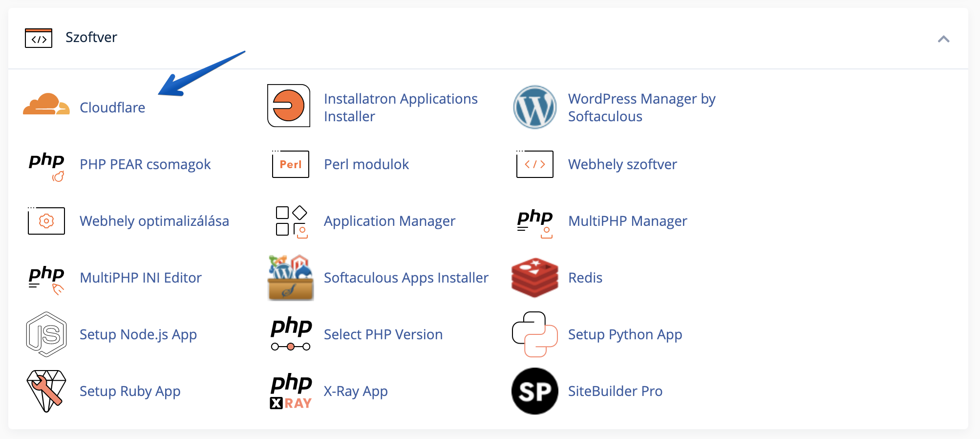Click the black SP SiteBuilder icon
Viewport: 980px width, 439px height.
[535, 391]
